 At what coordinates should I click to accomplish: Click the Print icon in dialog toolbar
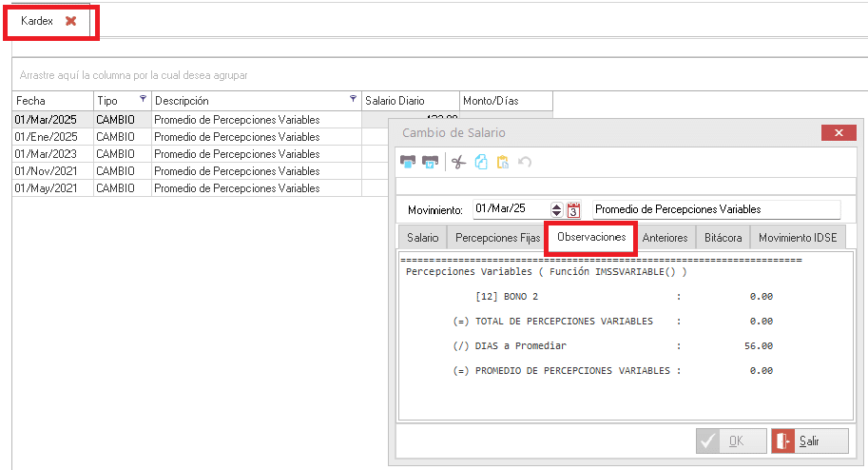408,162
